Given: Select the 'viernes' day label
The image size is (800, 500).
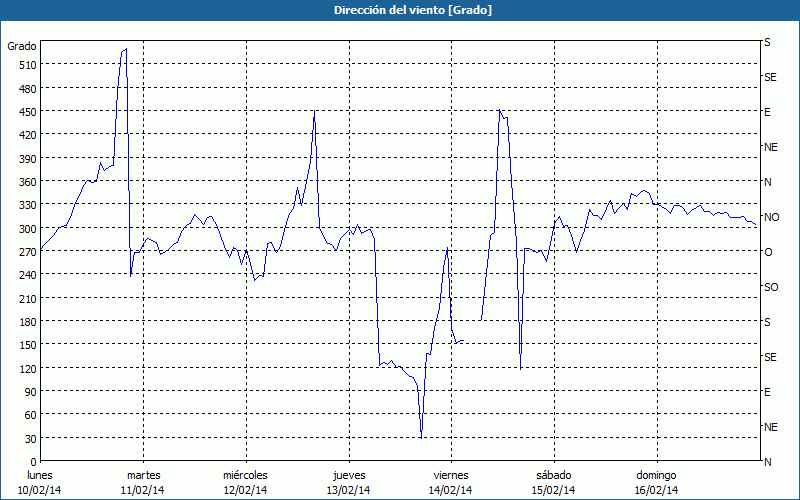Looking at the screenshot, I should 450,475.
